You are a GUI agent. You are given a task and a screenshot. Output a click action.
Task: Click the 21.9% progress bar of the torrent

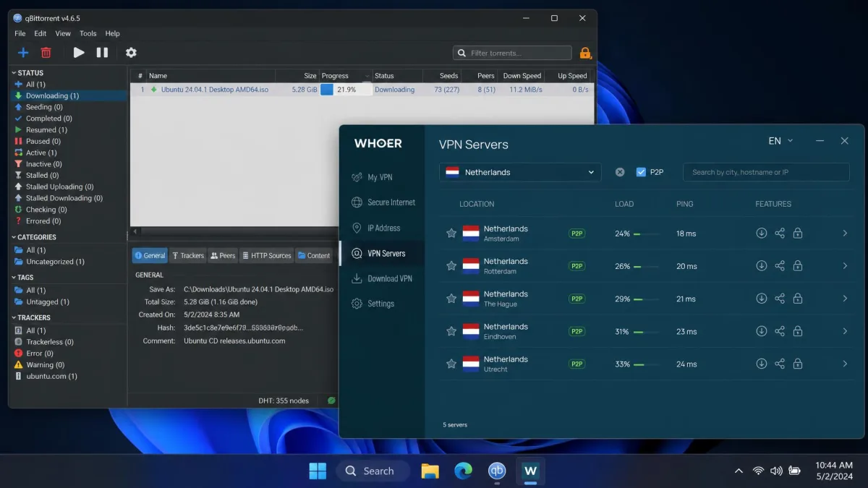point(346,90)
